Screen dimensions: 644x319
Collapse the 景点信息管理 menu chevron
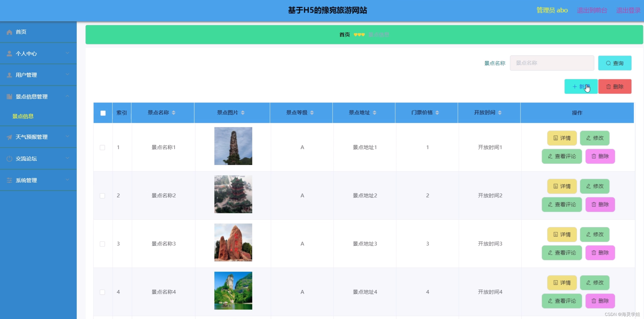point(67,96)
